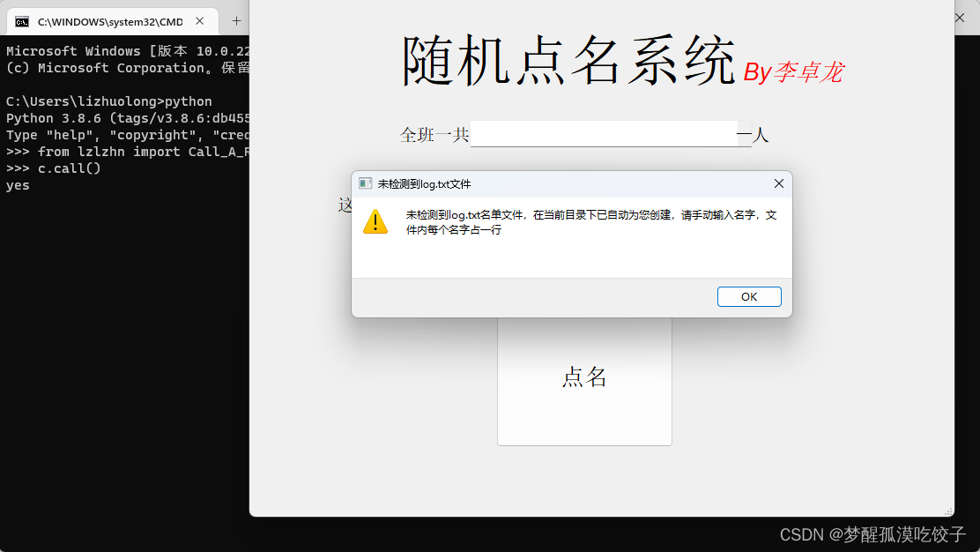The width and height of the screenshot is (980, 552).
Task: Click the 全班一共 label text
Action: (x=434, y=134)
